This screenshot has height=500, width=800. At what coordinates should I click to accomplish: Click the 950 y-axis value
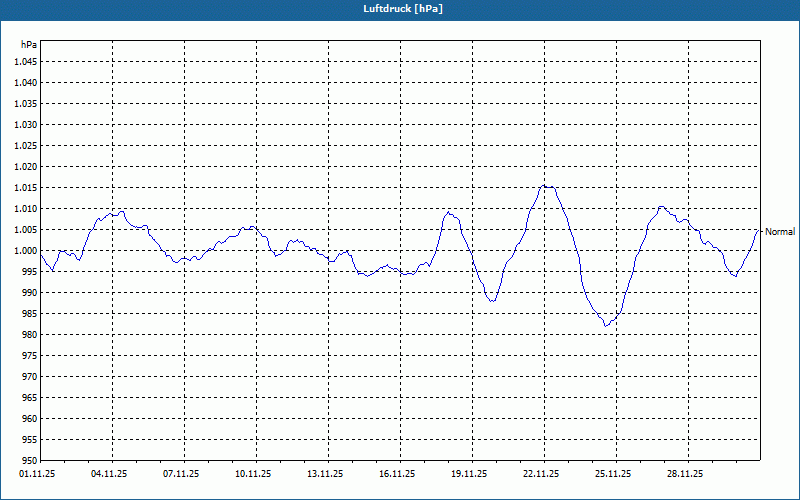coord(30,460)
